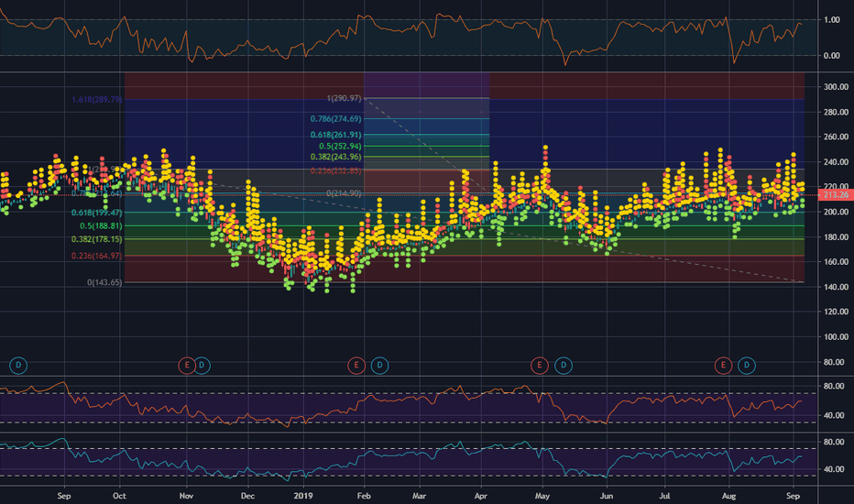
Task: Click the Jun label on time axis
Action: pyautogui.click(x=607, y=496)
